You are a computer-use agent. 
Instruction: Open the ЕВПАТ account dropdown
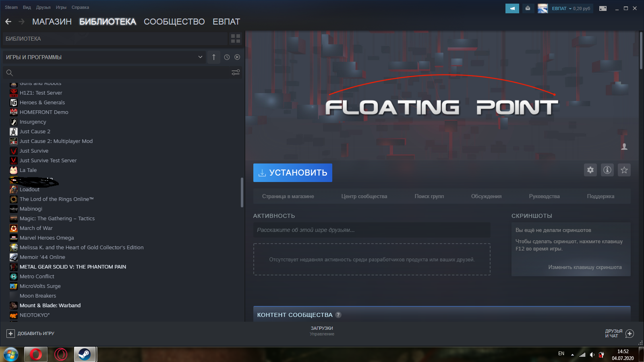click(571, 8)
